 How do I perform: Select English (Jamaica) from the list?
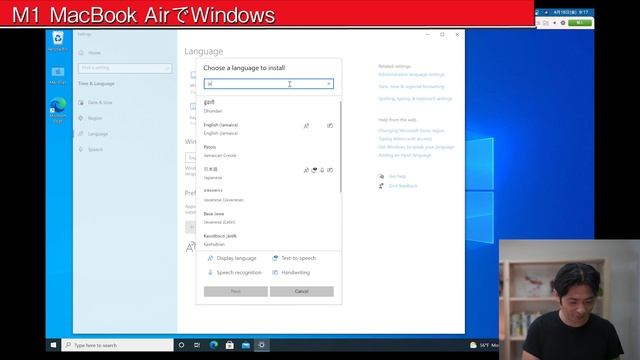click(x=269, y=129)
